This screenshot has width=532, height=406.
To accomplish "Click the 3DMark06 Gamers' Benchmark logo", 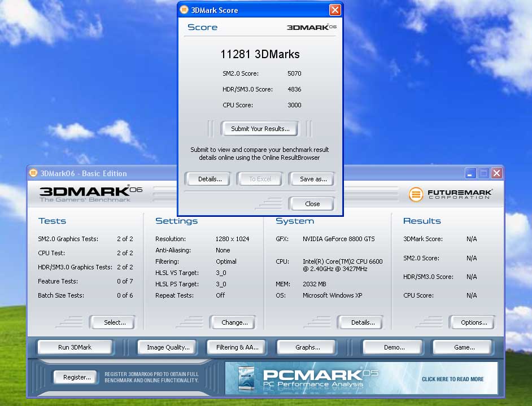I will 91,194.
